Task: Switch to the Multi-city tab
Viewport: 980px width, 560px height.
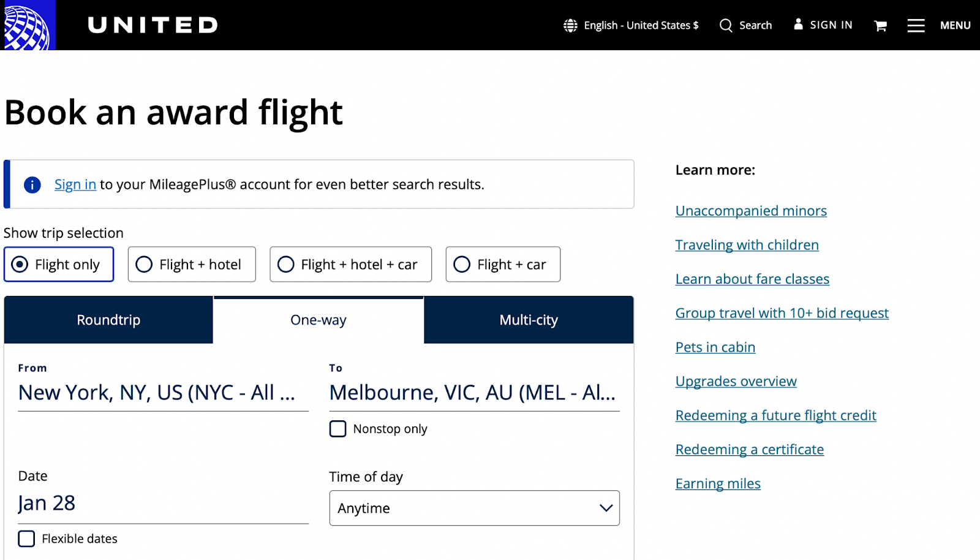Action: (529, 320)
